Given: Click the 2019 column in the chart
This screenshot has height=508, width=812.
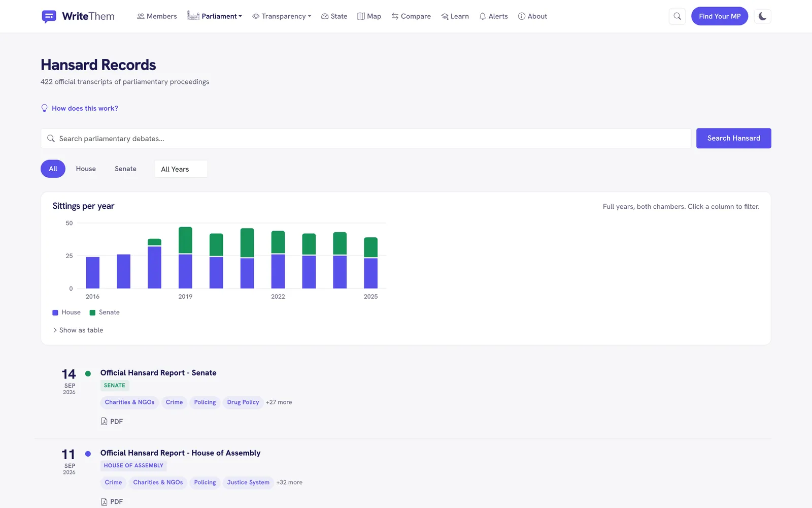Looking at the screenshot, I should [185, 258].
